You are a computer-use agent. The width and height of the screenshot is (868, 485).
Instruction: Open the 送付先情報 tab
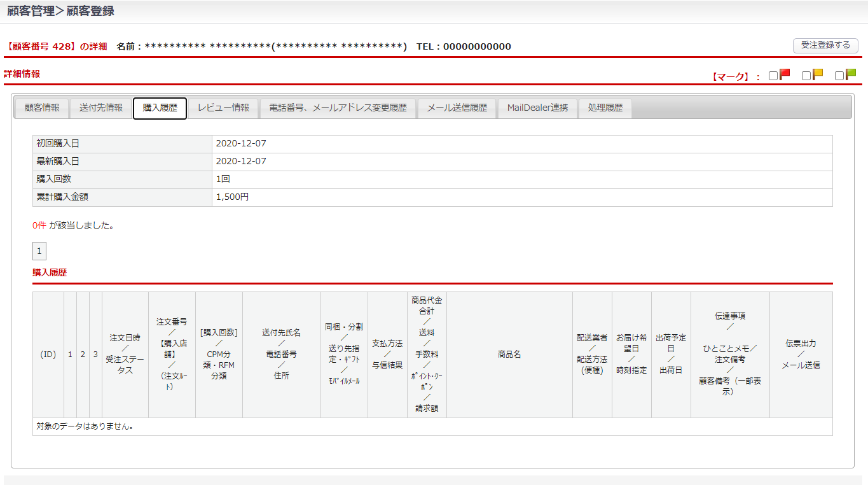(x=101, y=108)
